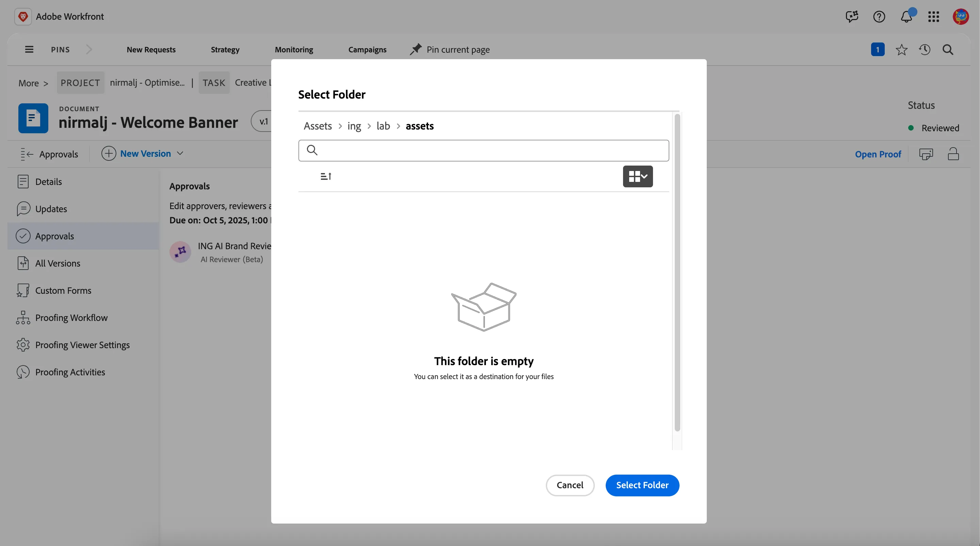Click the proof comments icon beside Open Proof

[x=926, y=154]
